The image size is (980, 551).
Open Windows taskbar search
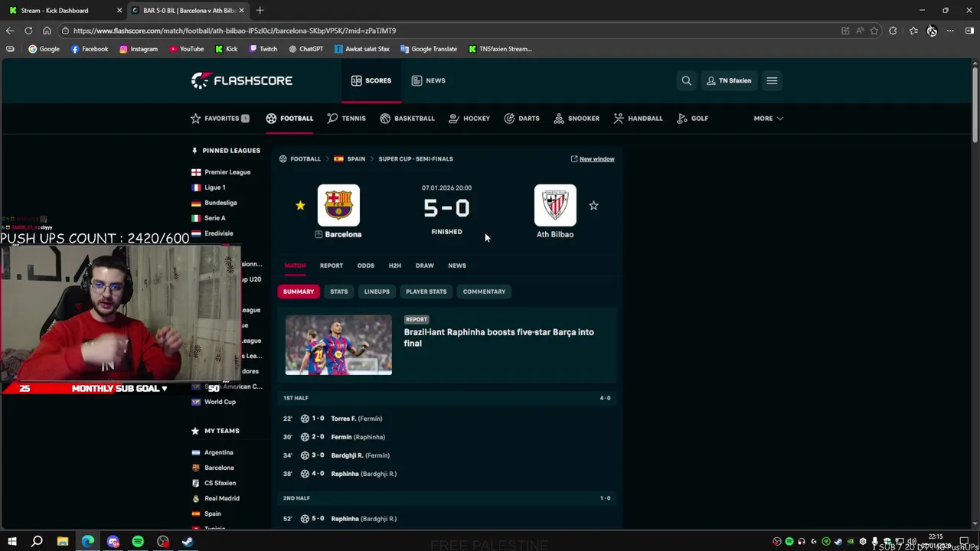pos(37,542)
